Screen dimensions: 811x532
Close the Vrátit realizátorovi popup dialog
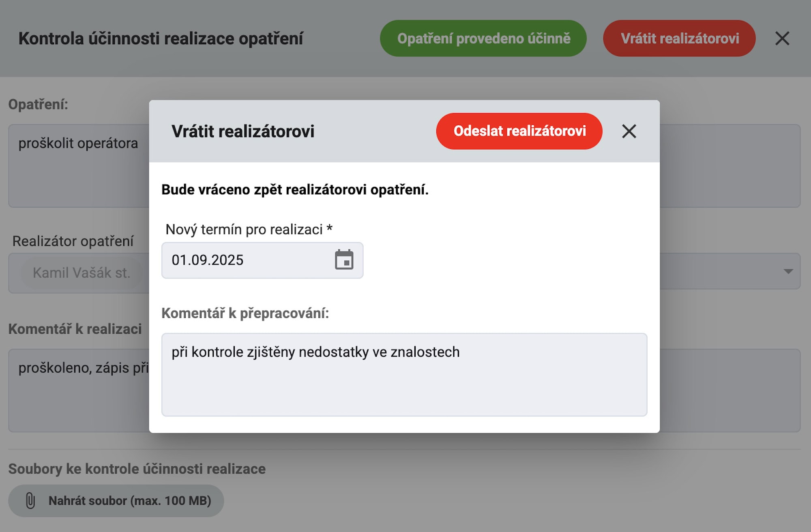pyautogui.click(x=629, y=131)
